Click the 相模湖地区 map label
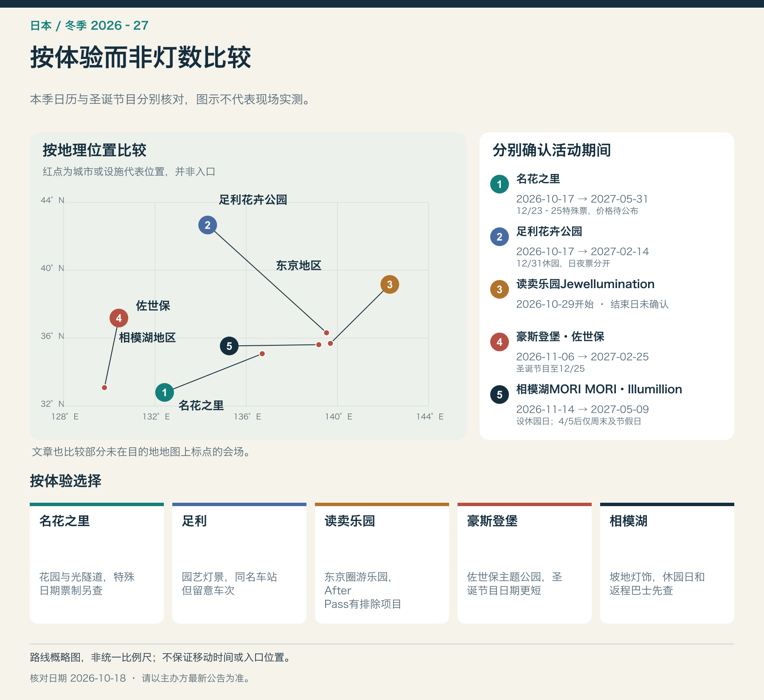This screenshot has width=764, height=700. tap(147, 337)
